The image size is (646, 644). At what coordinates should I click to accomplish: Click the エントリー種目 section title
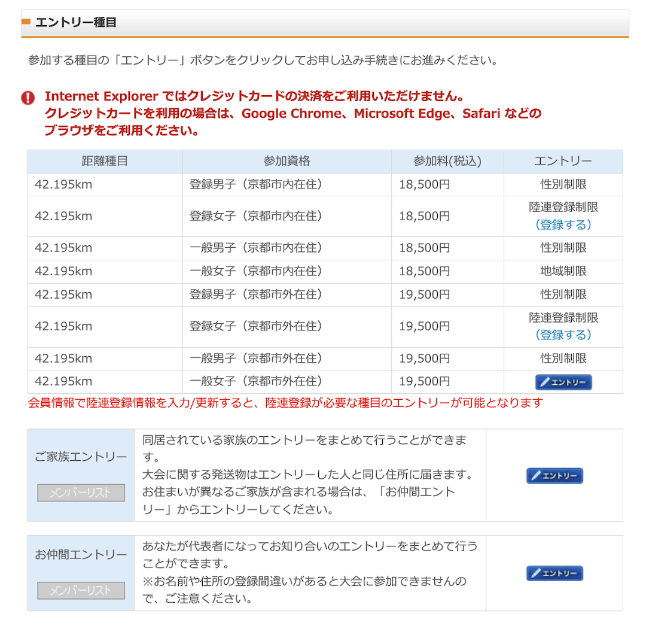(75, 23)
